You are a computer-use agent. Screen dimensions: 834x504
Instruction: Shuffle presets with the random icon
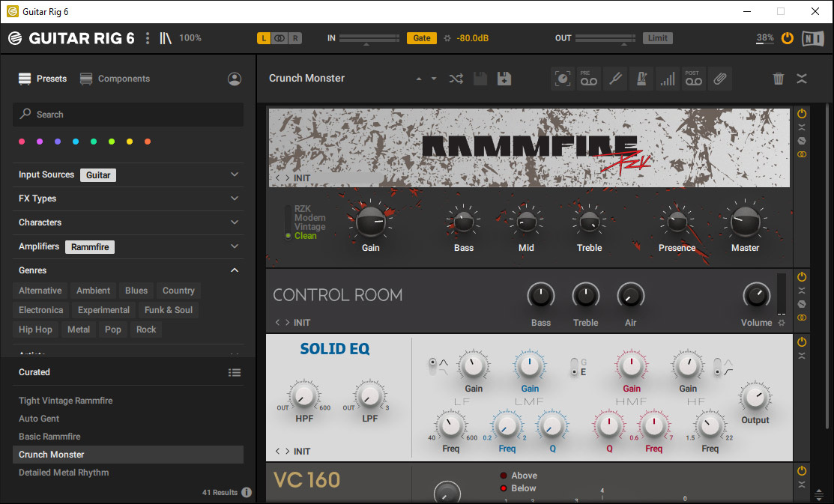[x=456, y=79]
